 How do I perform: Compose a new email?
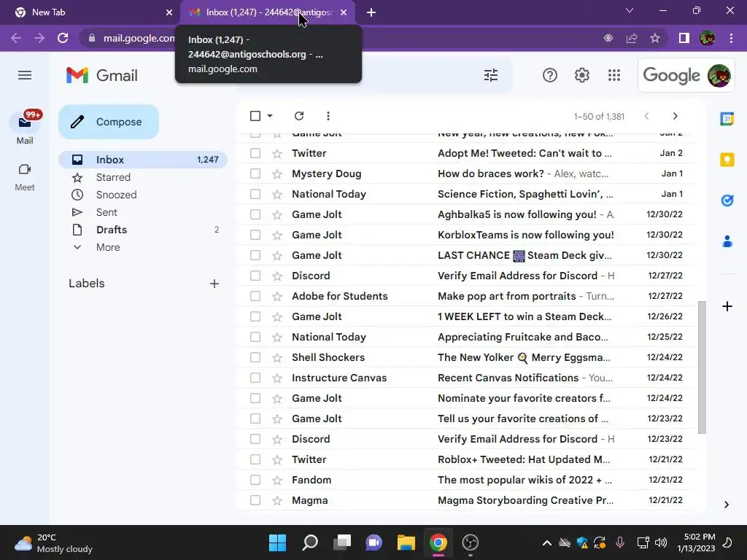109,122
